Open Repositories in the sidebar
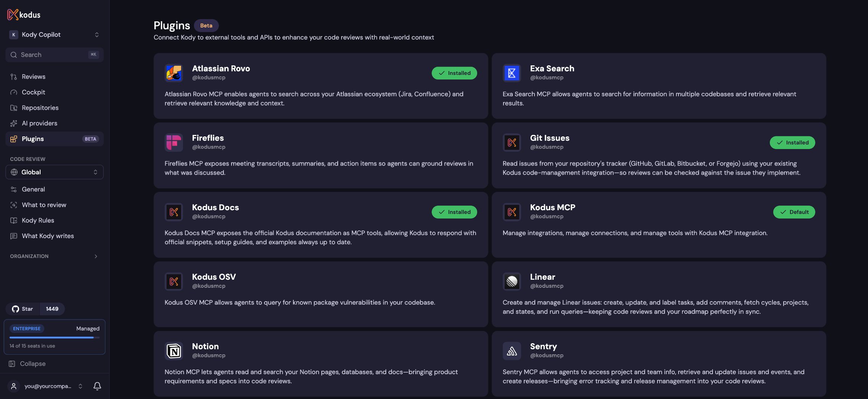This screenshot has height=399, width=868. (x=55, y=108)
